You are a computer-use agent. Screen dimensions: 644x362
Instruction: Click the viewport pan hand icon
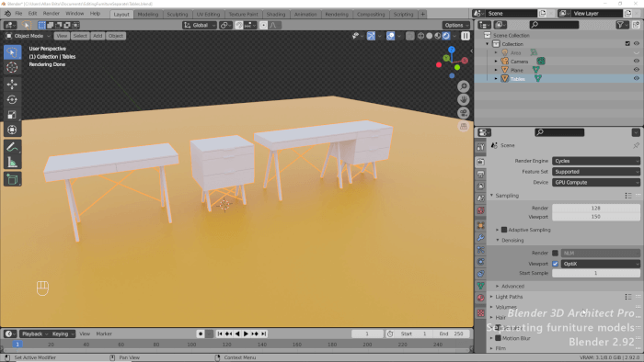pyautogui.click(x=464, y=99)
